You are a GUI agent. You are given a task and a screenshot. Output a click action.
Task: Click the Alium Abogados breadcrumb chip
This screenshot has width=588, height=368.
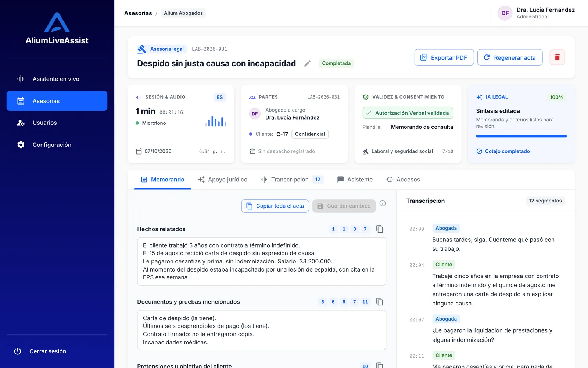pos(183,13)
